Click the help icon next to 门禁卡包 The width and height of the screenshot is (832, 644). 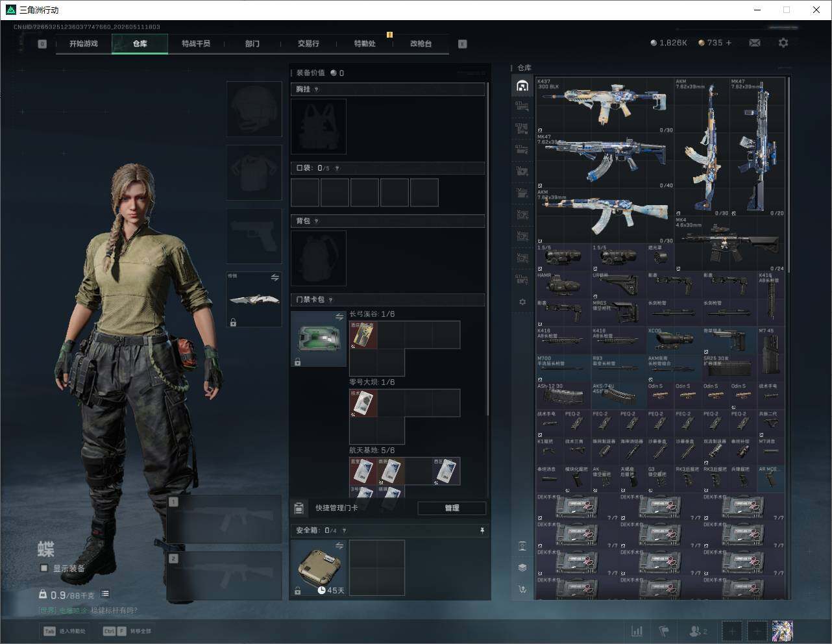pos(331,300)
